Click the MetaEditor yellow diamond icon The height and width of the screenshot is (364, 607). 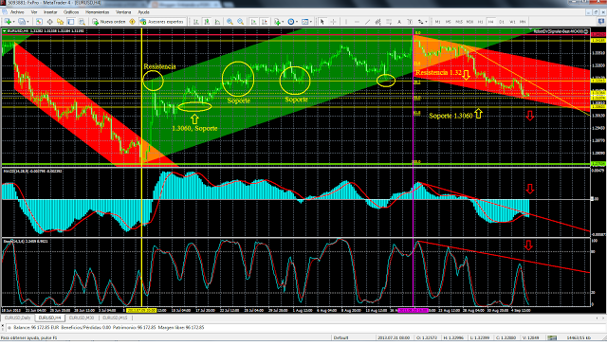[132, 22]
